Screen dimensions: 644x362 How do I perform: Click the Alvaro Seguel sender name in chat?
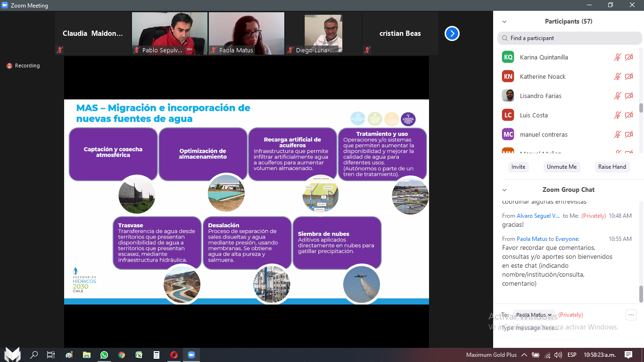pos(538,216)
